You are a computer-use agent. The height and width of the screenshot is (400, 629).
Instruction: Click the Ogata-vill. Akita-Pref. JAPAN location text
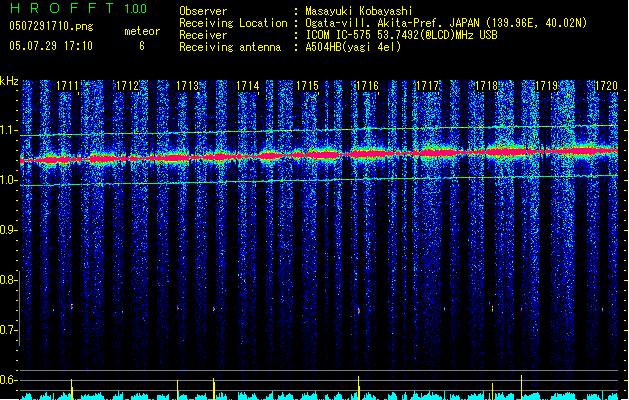pos(446,23)
